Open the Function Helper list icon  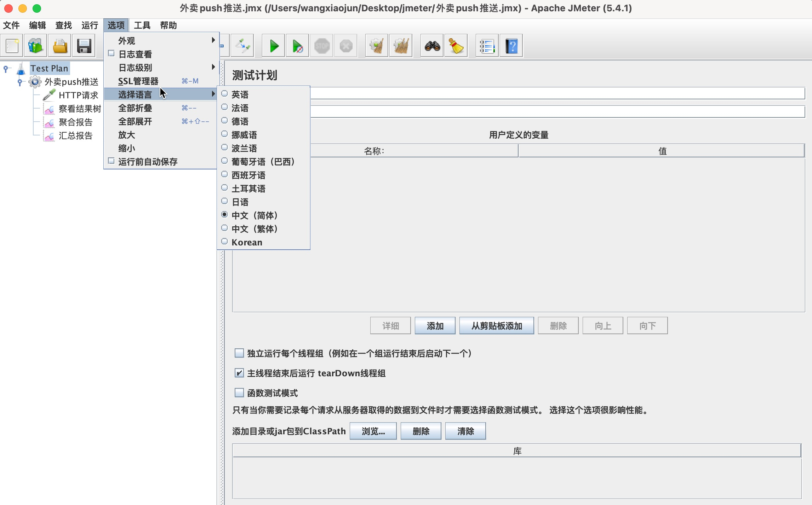pos(487,46)
